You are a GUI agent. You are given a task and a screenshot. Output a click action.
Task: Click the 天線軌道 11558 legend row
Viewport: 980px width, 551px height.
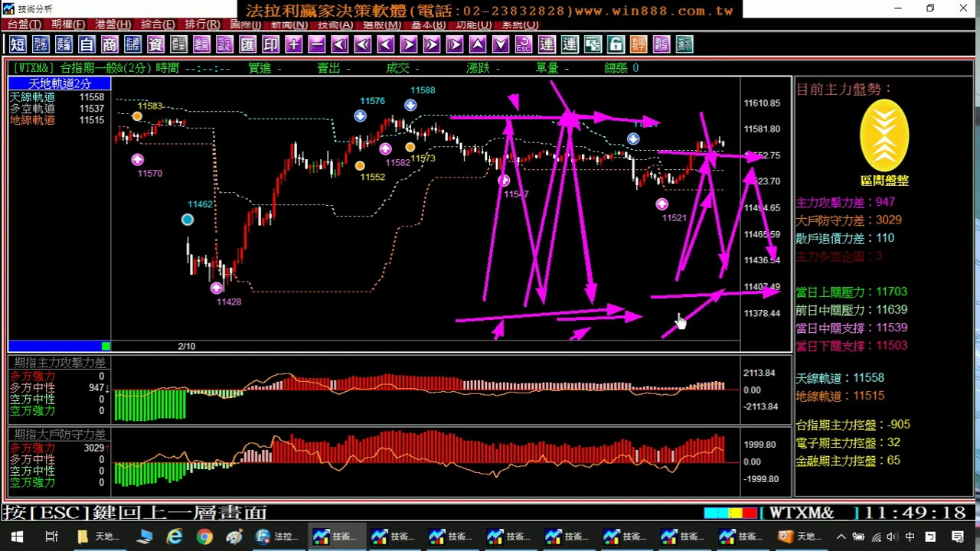57,97
